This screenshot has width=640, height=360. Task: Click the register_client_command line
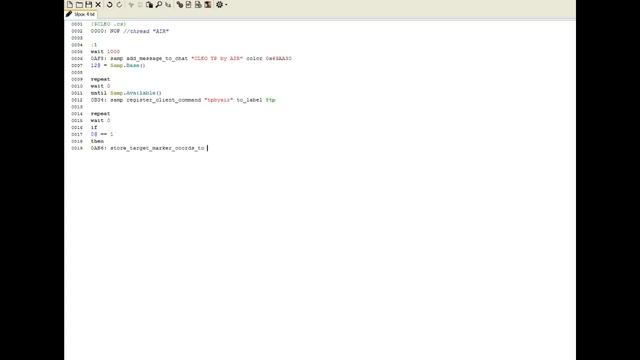(183, 100)
